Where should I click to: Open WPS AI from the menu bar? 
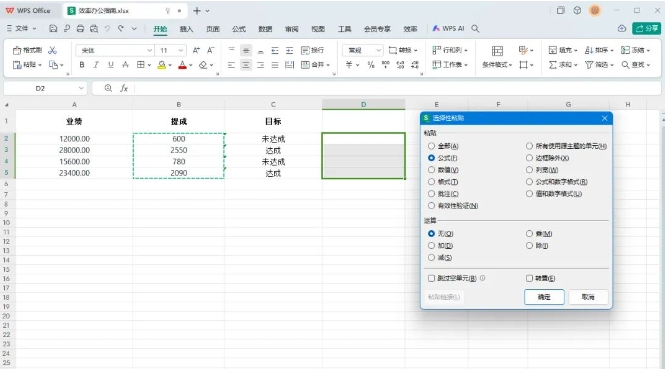coord(448,28)
